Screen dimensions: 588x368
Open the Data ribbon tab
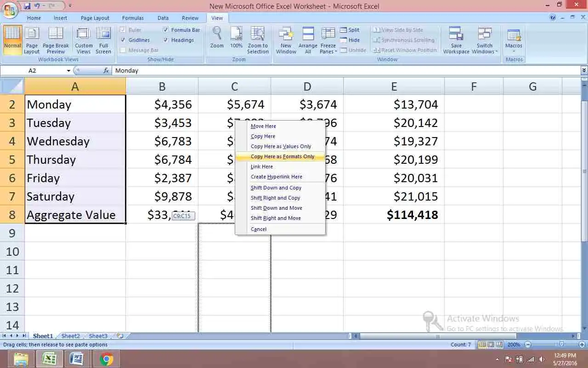[163, 18]
